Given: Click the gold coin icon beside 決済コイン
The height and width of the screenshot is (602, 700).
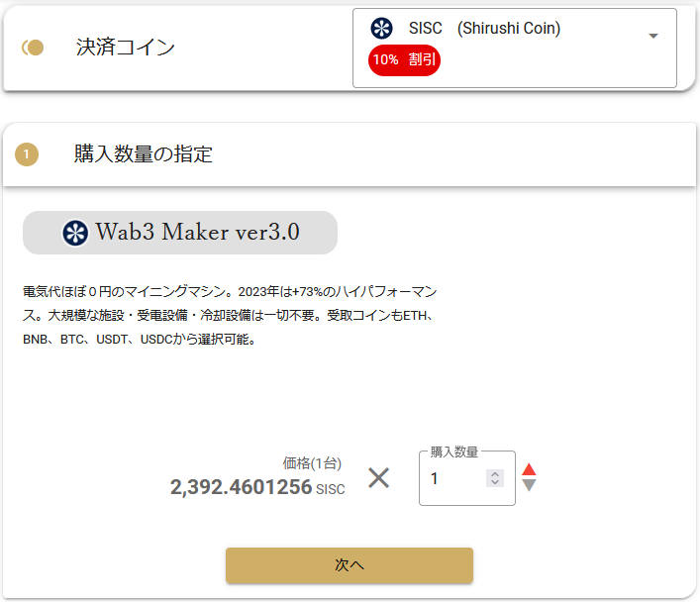Looking at the screenshot, I should [x=33, y=48].
